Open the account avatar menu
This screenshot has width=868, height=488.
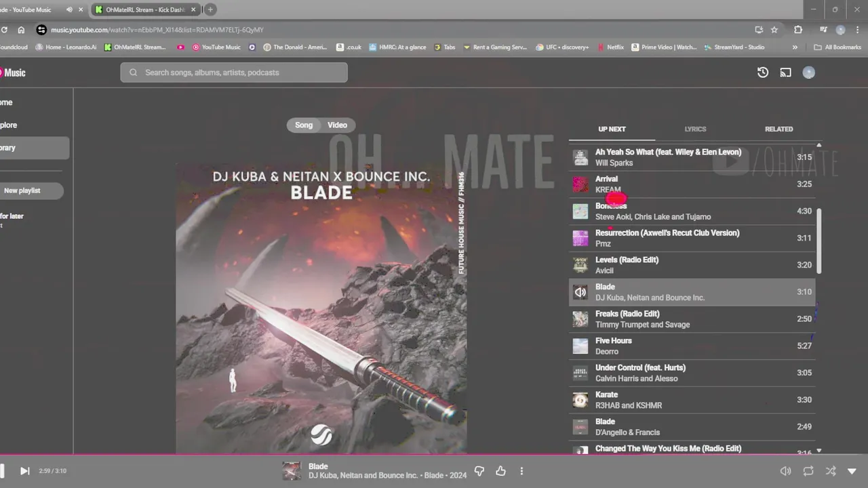[808, 73]
